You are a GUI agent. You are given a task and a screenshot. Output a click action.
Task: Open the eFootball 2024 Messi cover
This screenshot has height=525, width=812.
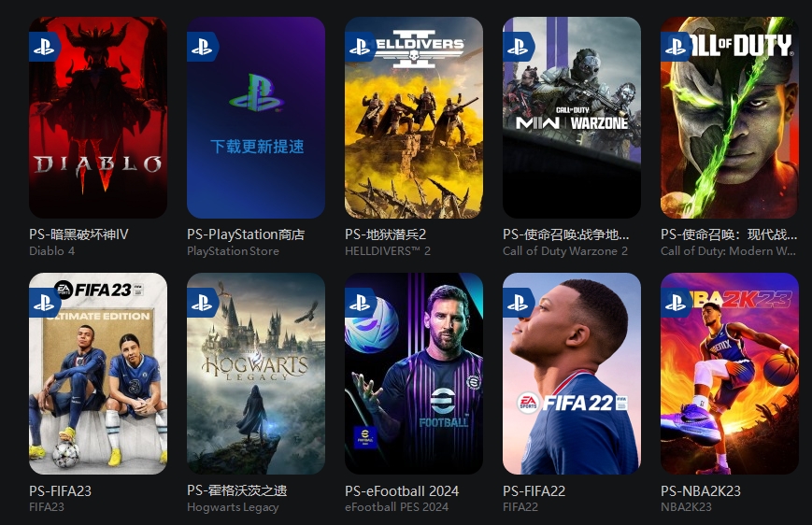click(414, 374)
